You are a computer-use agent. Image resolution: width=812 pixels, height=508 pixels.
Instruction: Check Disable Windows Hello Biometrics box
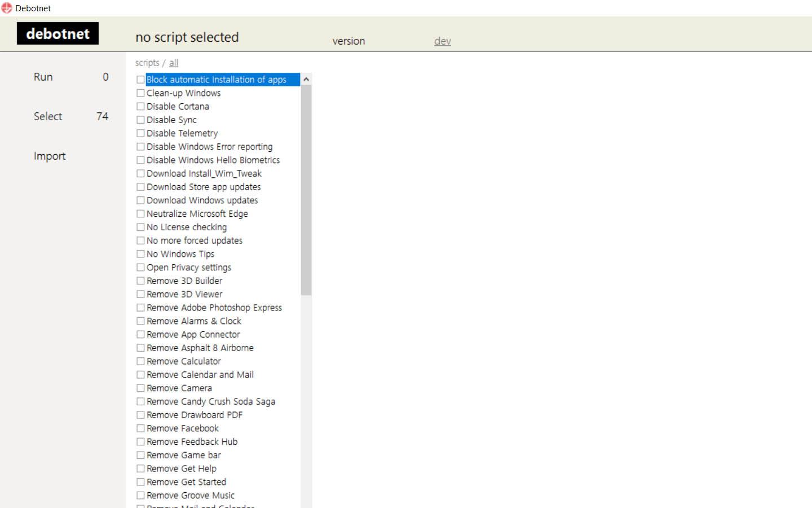coord(140,160)
